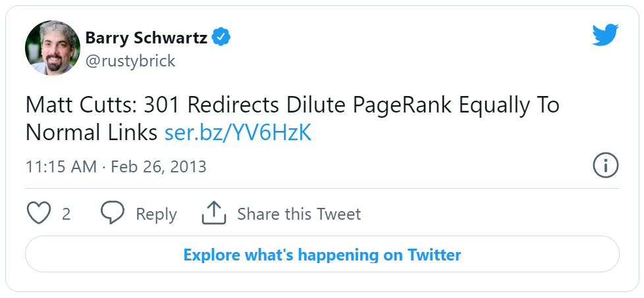Follow the ser.bz/YV6HzK link
This screenshot has height=298, width=644.
(238, 133)
